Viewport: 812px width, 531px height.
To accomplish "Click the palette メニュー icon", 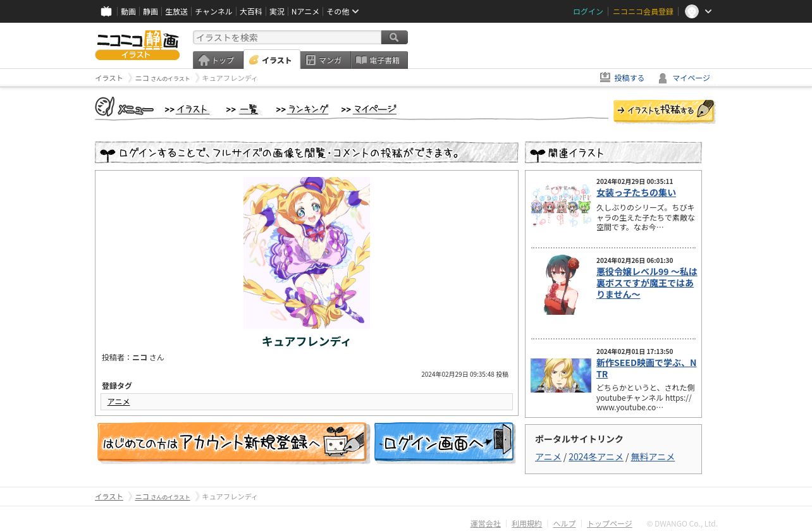I will 125,107.
